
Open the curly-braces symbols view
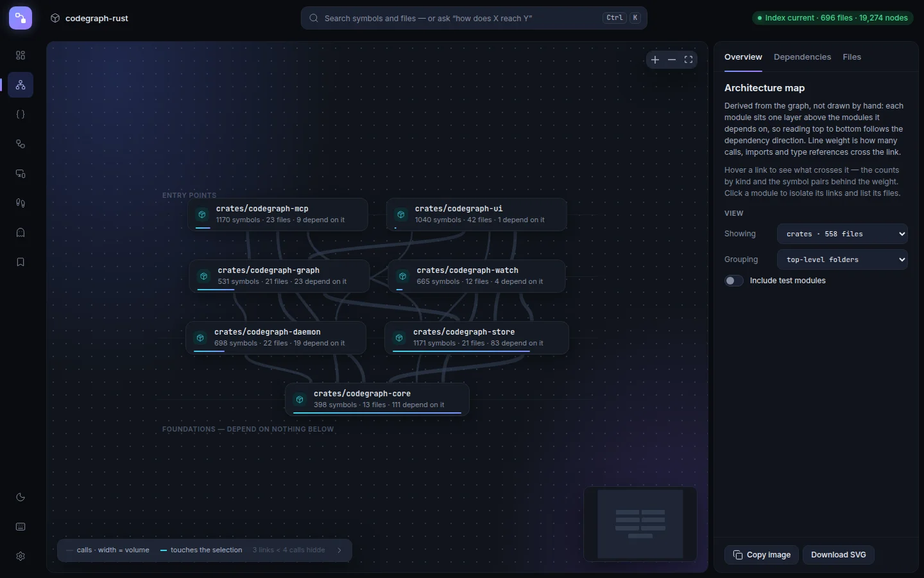pyautogui.click(x=21, y=114)
